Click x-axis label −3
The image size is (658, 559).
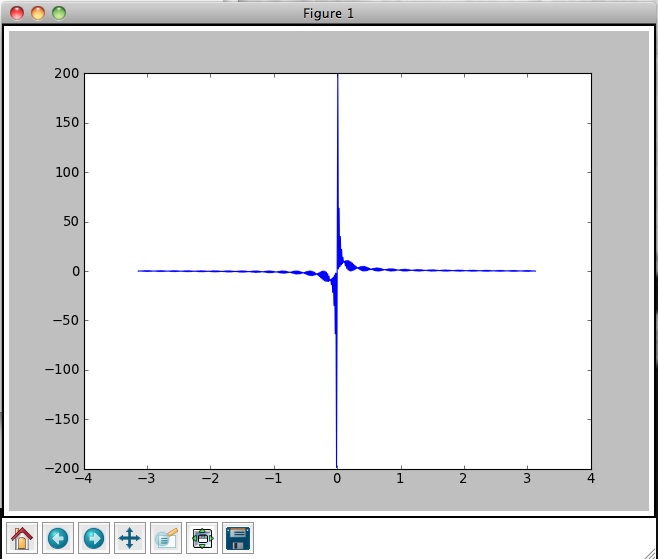click(x=147, y=478)
